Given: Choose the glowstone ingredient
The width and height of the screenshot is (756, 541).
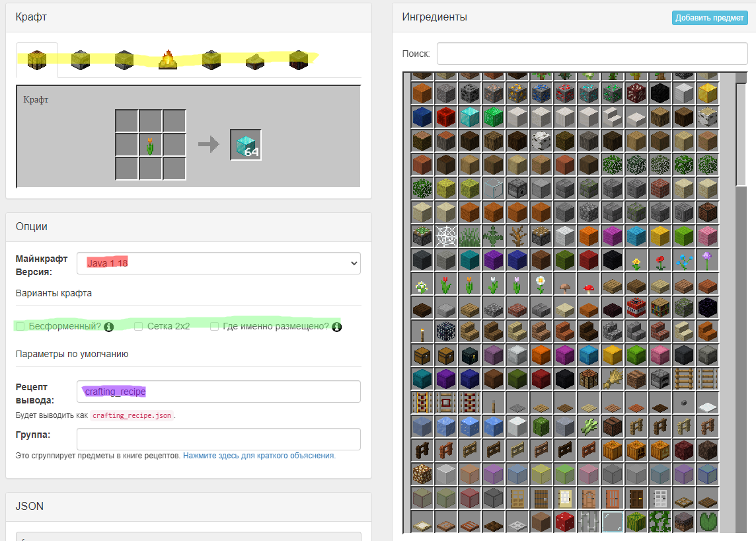Looking at the screenshot, I should click(422, 474).
